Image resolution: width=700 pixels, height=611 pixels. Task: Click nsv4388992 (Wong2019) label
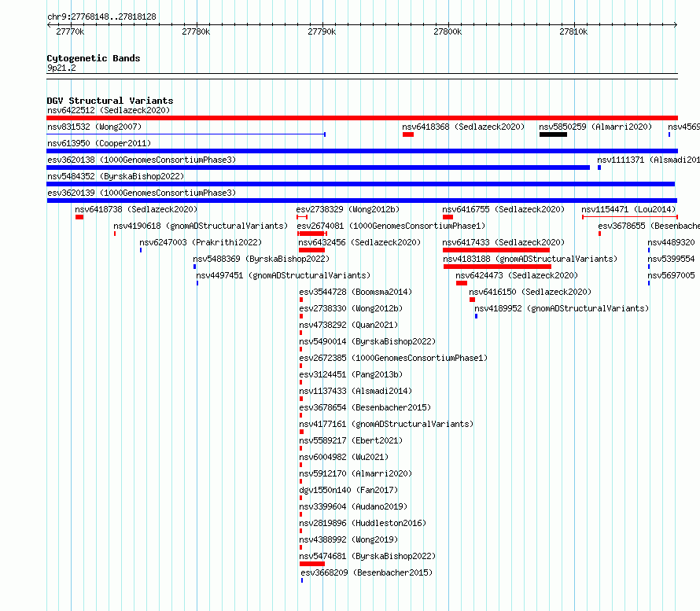pos(348,539)
